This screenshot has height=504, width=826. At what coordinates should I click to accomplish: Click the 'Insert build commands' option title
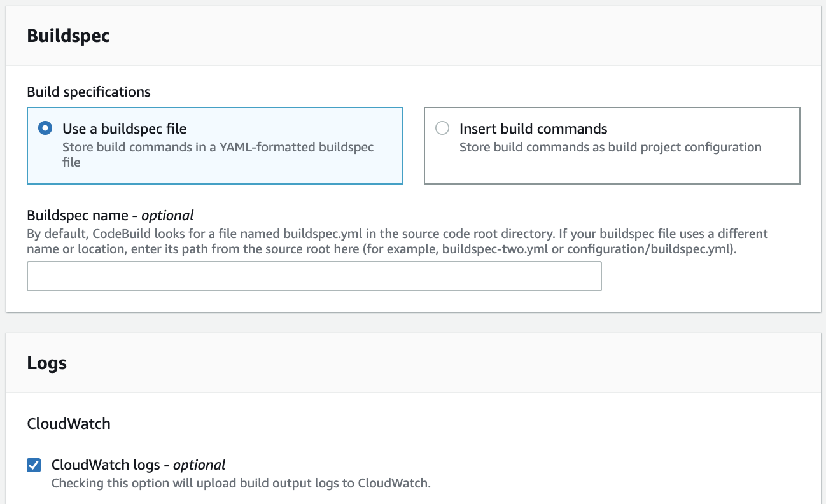[x=533, y=129]
